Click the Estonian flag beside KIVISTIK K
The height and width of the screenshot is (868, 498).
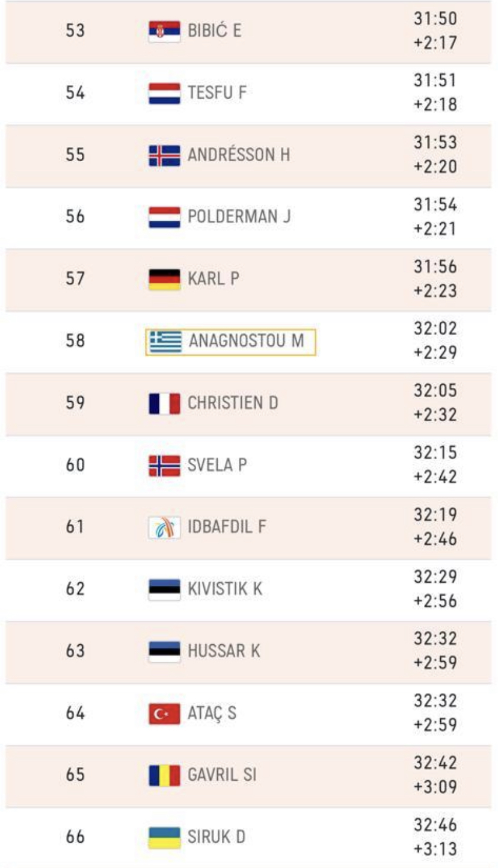pyautogui.click(x=164, y=589)
